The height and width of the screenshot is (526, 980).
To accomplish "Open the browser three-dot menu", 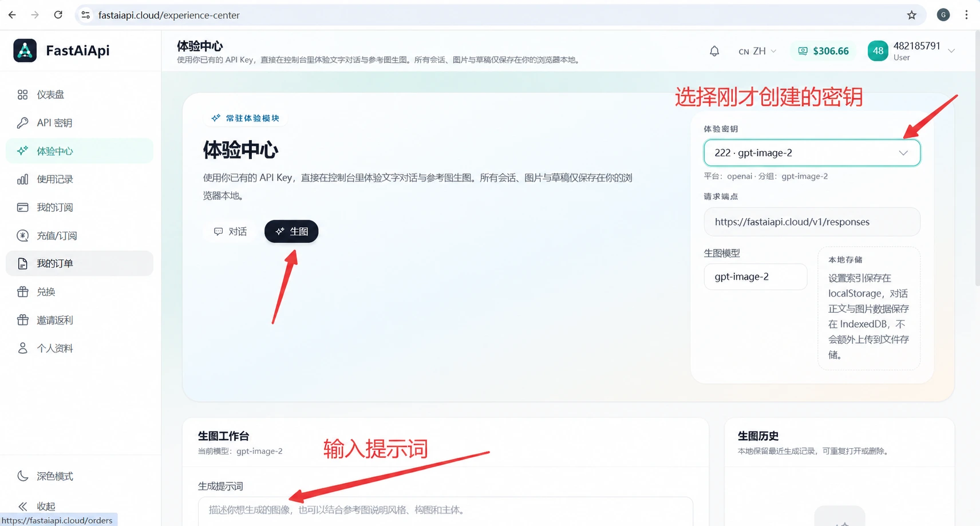I will [966, 15].
